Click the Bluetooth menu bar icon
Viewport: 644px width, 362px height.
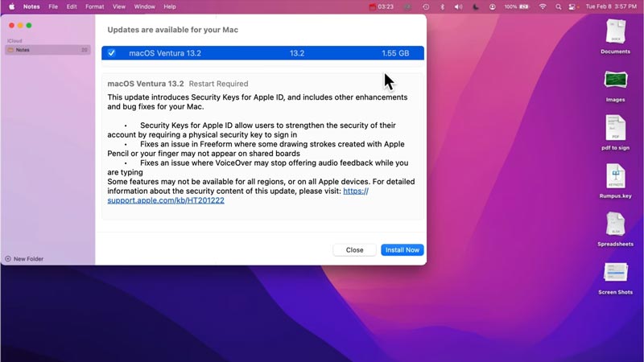pyautogui.click(x=442, y=6)
